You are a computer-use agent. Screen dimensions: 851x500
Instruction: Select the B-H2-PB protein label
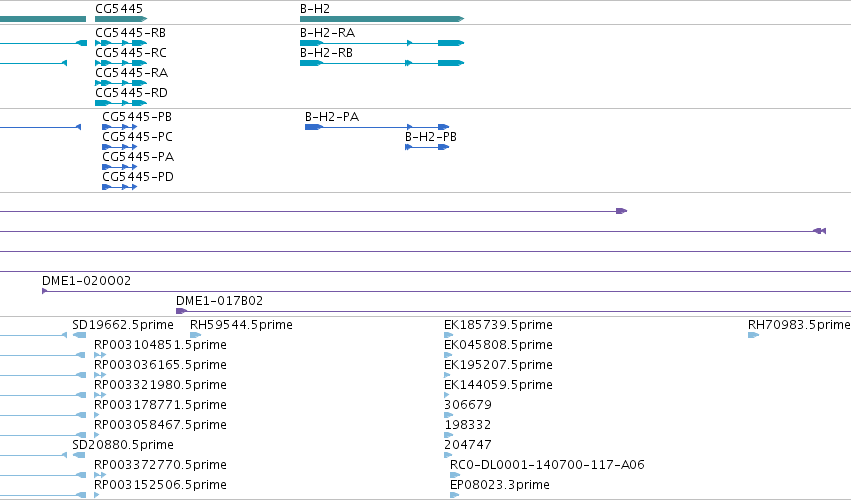click(x=431, y=137)
